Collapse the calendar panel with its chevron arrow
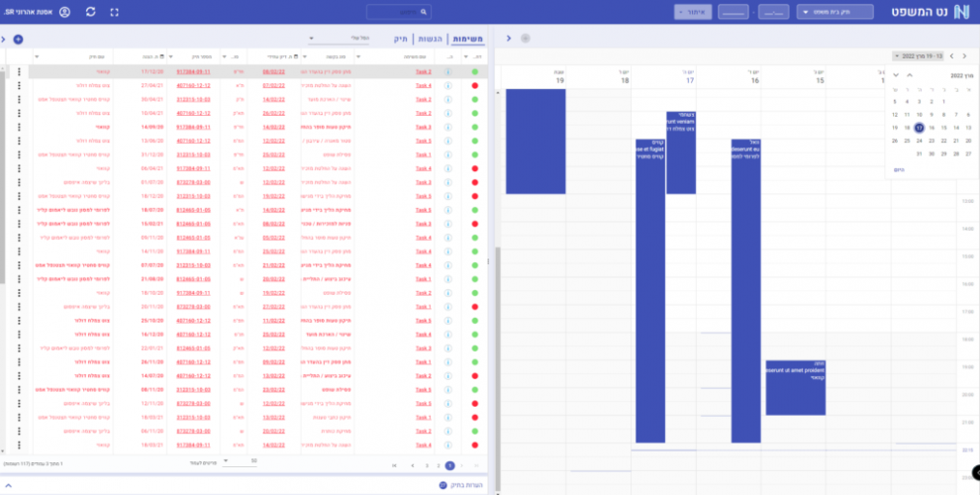980x495 pixels. pyautogui.click(x=509, y=39)
